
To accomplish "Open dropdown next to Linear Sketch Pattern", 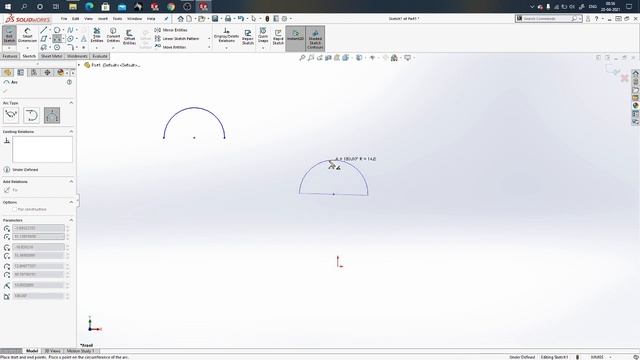I will pos(209,38).
